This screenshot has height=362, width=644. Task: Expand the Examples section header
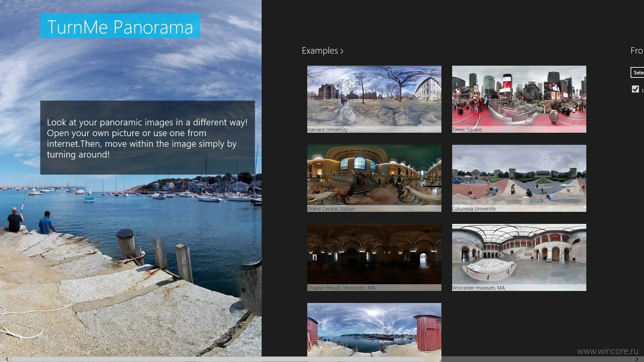click(320, 51)
